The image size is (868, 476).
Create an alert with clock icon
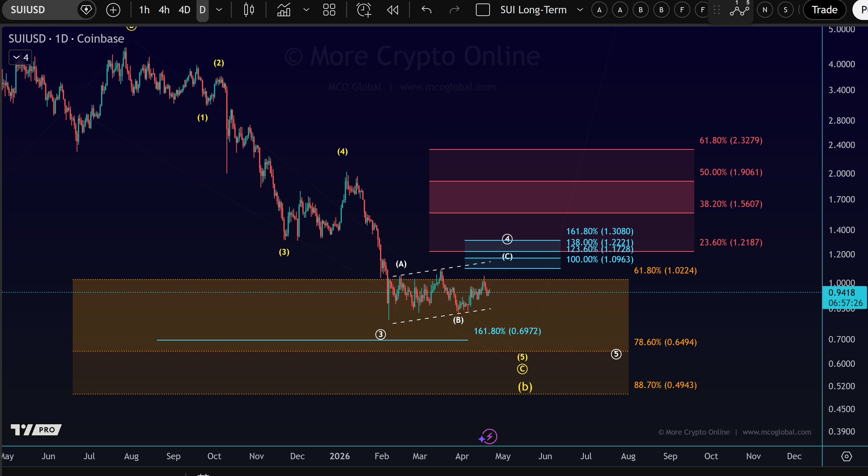point(364,10)
